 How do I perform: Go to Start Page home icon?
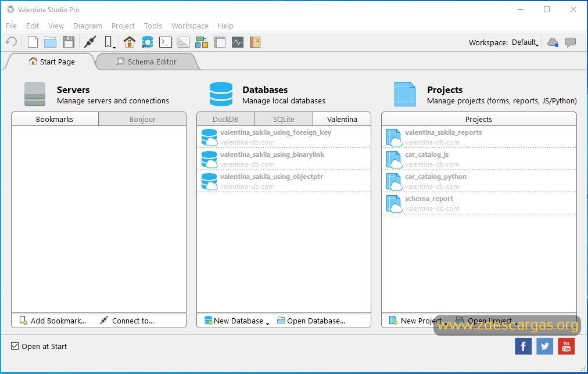coord(130,42)
